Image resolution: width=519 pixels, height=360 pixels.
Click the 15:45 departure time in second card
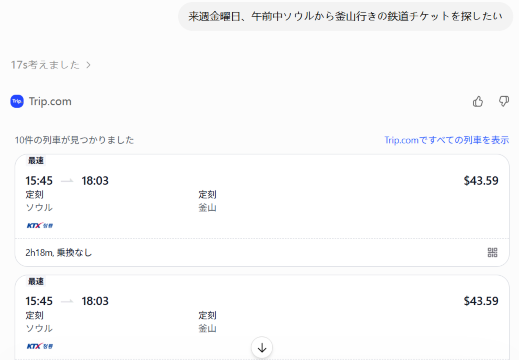pos(39,301)
